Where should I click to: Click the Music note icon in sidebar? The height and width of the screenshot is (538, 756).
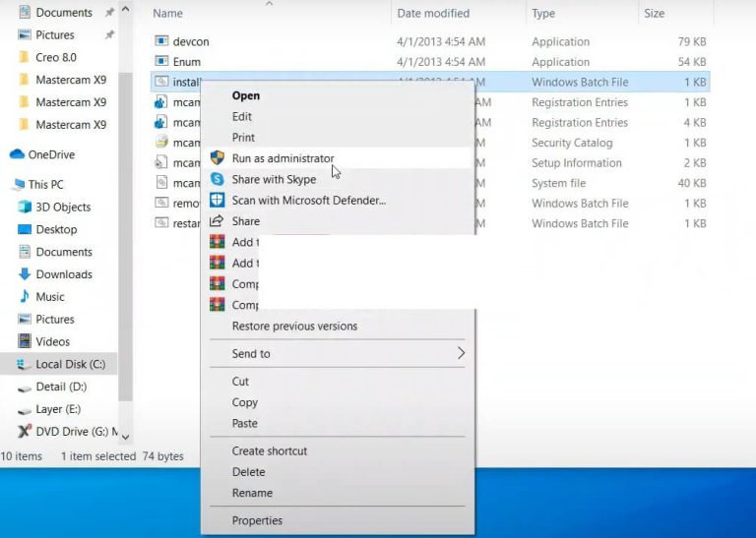(26, 297)
